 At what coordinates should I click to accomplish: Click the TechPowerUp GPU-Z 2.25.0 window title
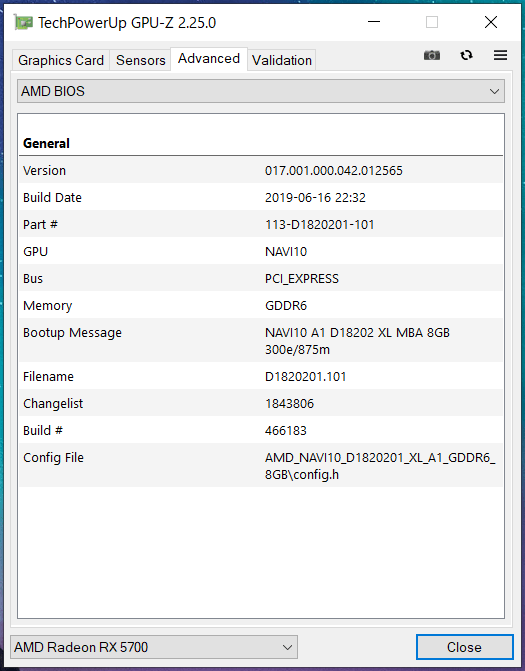(127, 23)
